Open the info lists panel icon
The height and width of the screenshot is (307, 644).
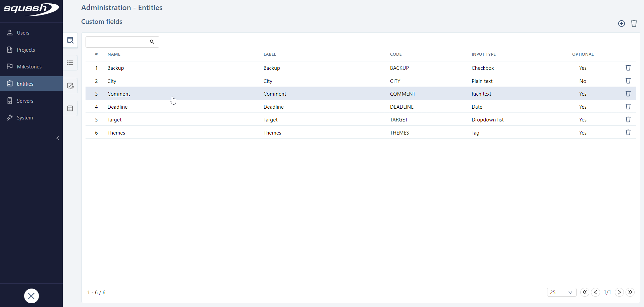click(x=70, y=63)
